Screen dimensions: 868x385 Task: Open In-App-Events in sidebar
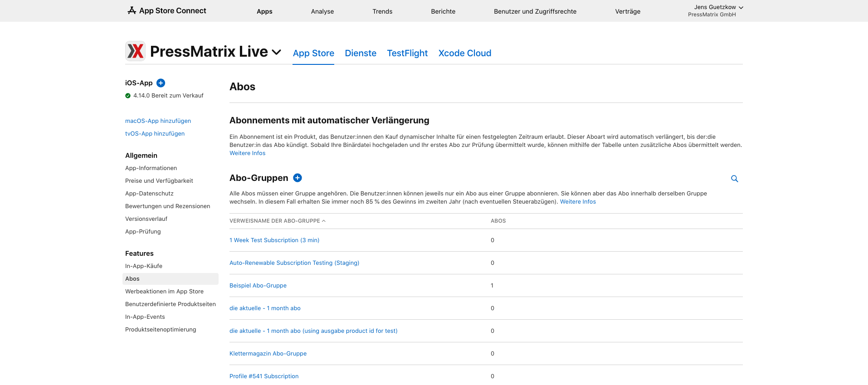coord(145,317)
